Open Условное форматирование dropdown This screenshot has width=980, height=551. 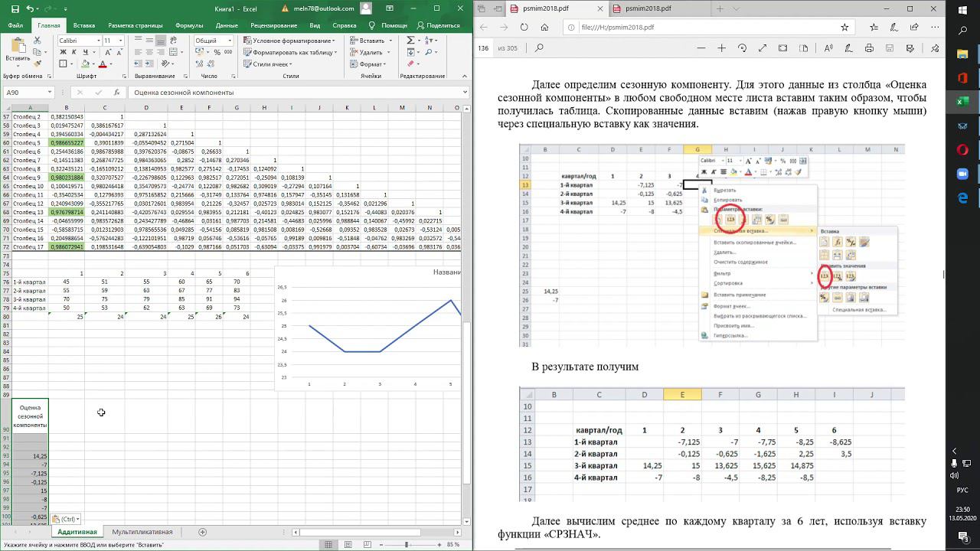289,41
